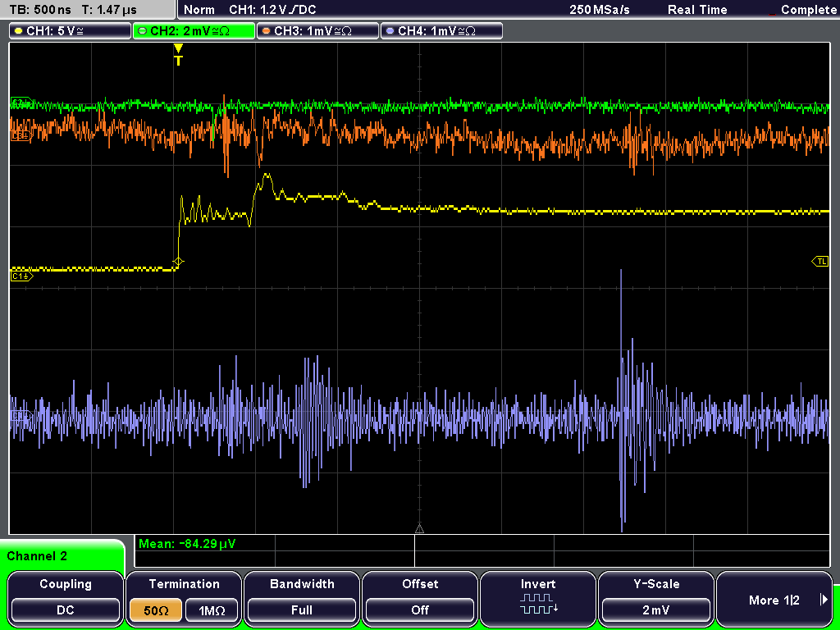Click the orange dot in CH3 tab
Viewport: 840px width, 630px height.
pyautogui.click(x=267, y=31)
